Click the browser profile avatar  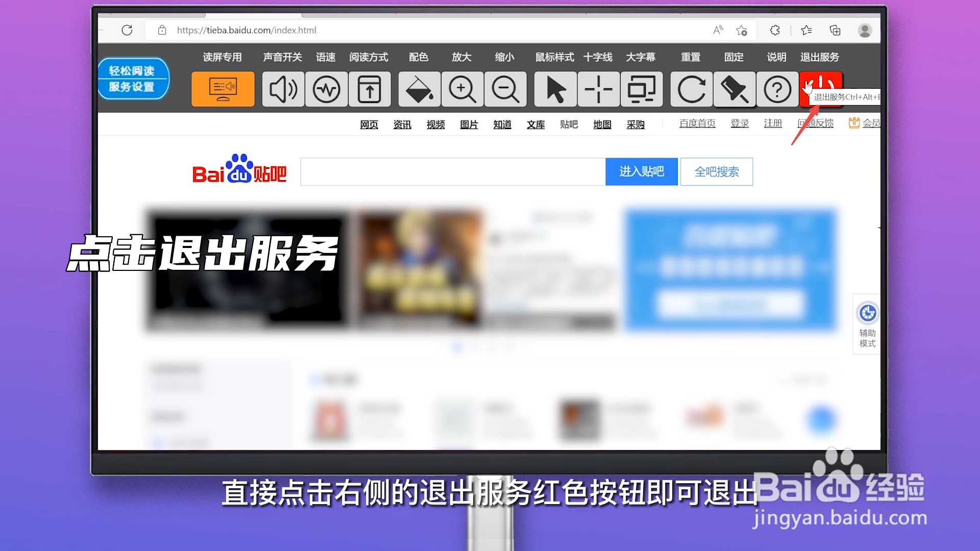[865, 30]
